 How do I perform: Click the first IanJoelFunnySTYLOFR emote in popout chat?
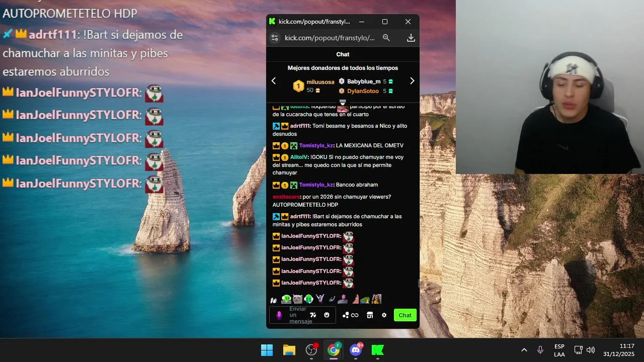pyautogui.click(x=348, y=236)
